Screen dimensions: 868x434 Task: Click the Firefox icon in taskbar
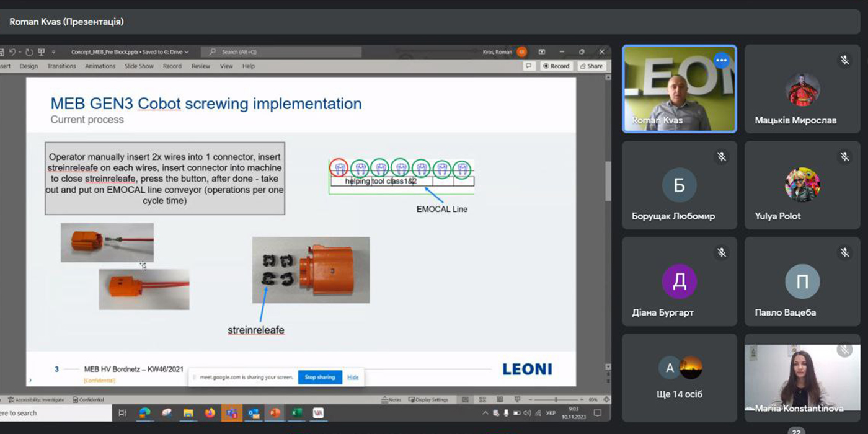click(x=210, y=413)
